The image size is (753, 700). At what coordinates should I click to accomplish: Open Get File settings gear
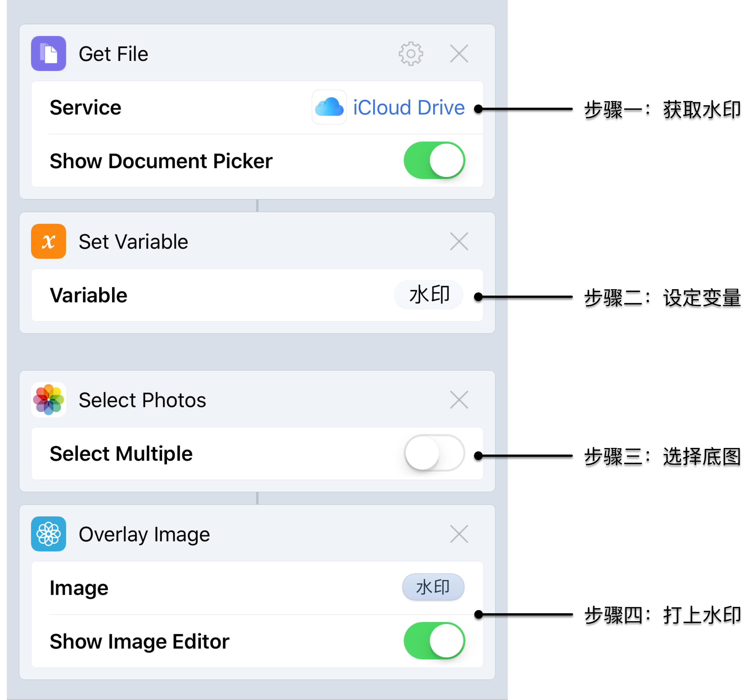click(411, 54)
